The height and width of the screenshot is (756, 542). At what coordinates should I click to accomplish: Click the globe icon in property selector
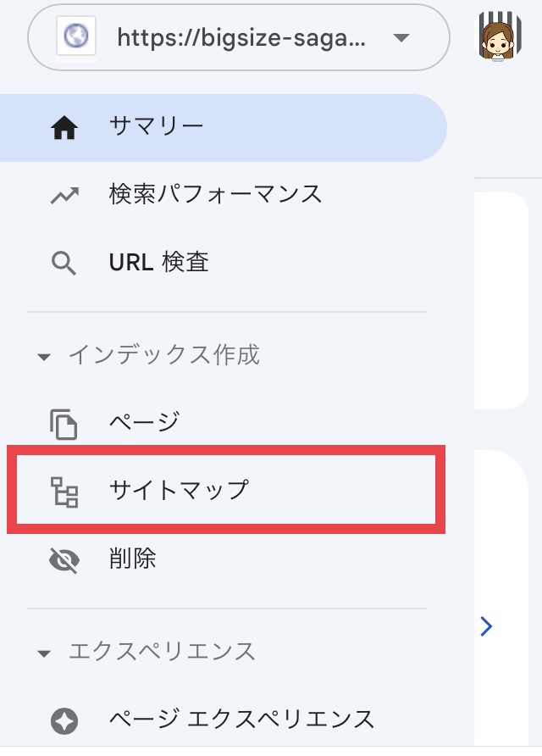point(76,36)
